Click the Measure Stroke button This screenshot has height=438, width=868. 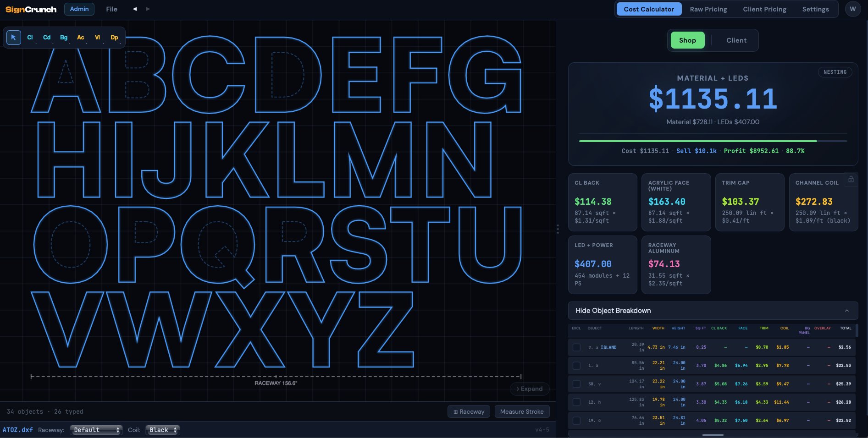coord(522,411)
